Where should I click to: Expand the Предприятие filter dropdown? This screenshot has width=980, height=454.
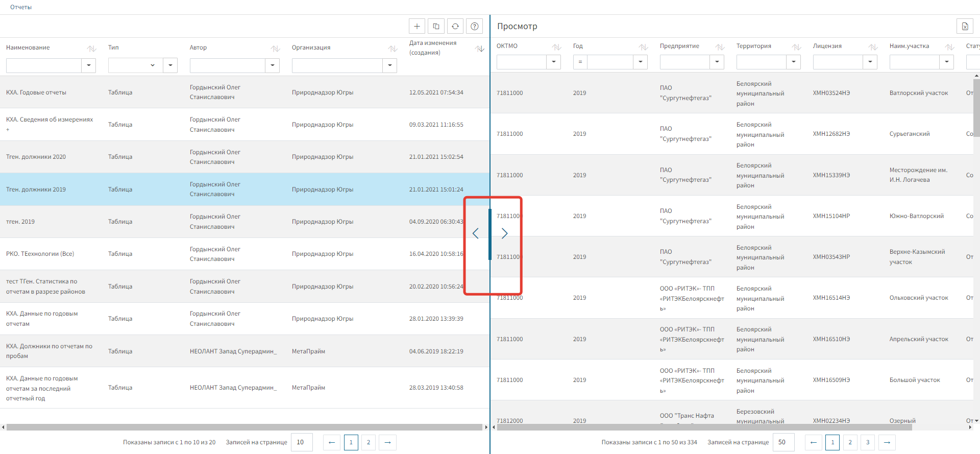pos(717,62)
